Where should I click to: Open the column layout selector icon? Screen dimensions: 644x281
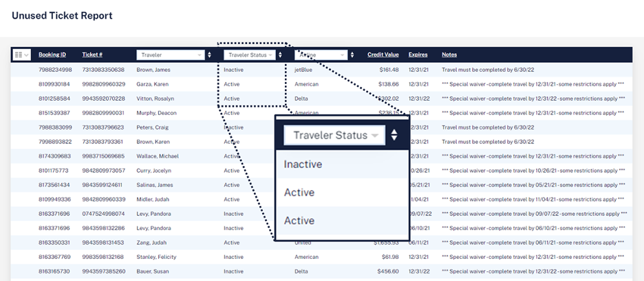[x=22, y=54]
